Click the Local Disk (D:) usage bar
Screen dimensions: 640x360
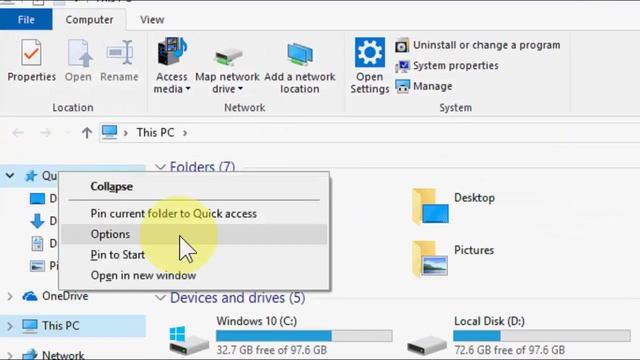542,336
